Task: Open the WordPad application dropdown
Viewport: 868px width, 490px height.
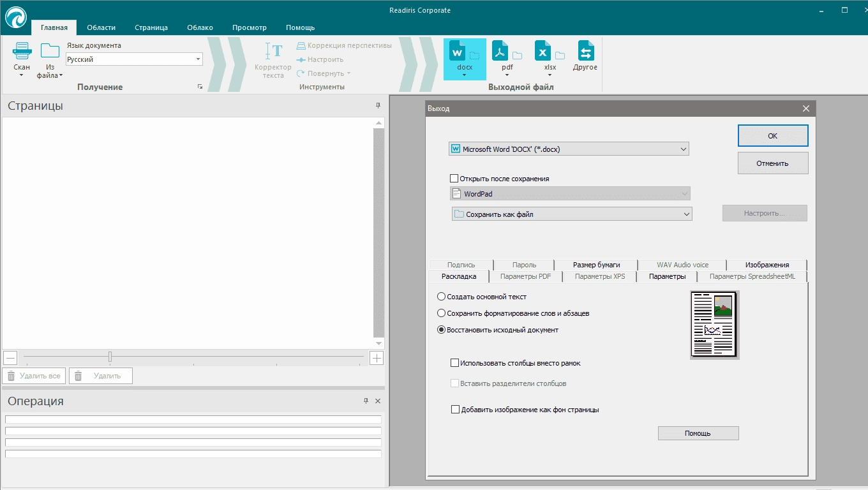Action: (570, 194)
